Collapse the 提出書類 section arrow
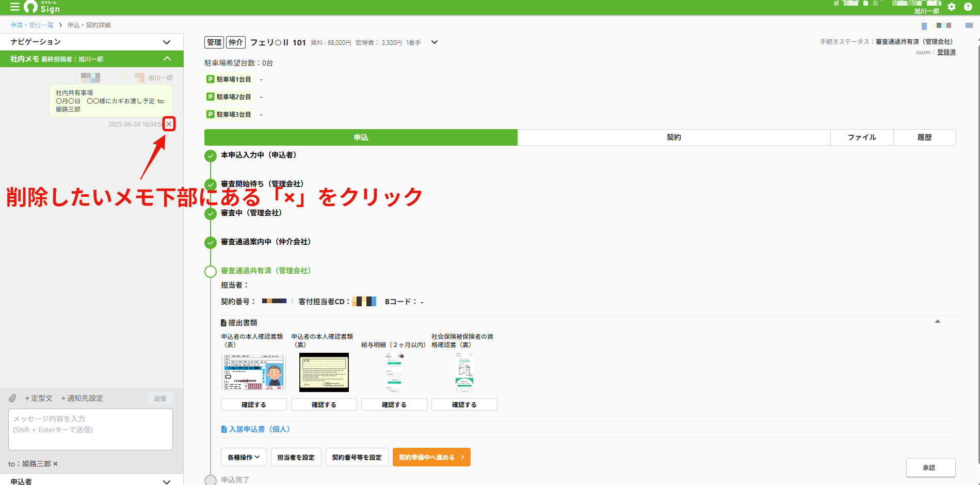 click(x=938, y=321)
